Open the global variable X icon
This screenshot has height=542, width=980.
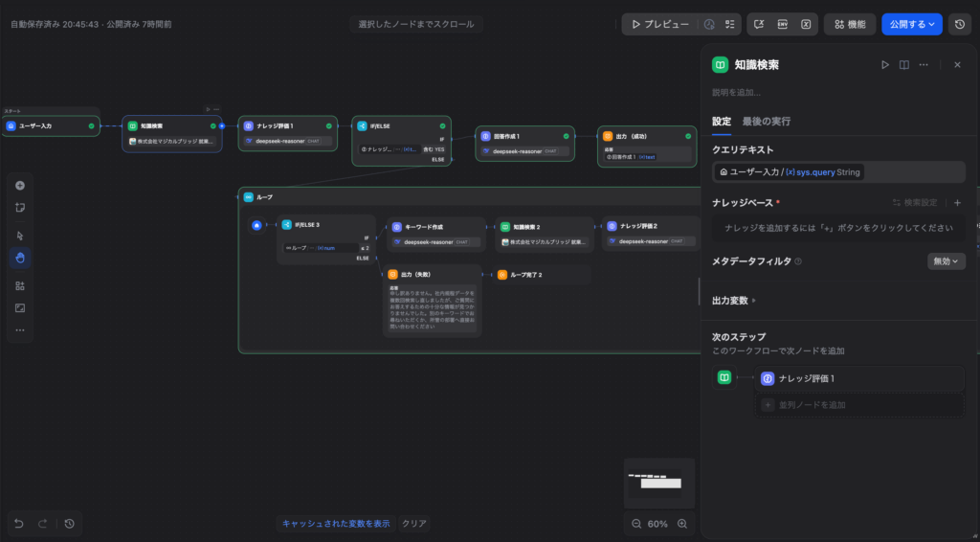pyautogui.click(x=806, y=24)
